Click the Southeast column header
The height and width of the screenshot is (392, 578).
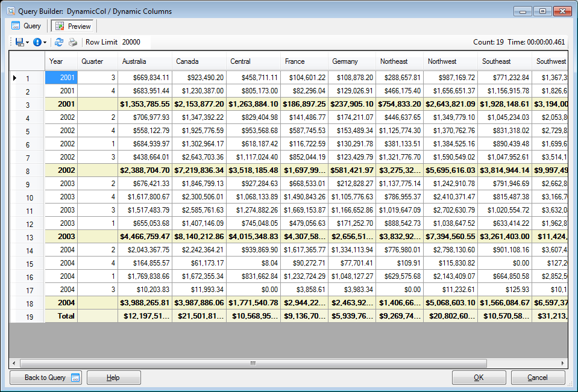tap(504, 61)
